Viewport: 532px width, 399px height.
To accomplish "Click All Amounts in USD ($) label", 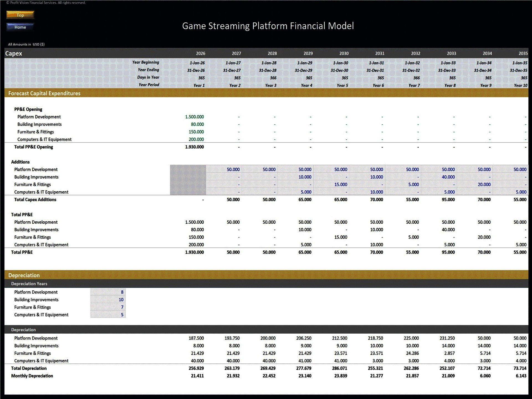I will pyautogui.click(x=26, y=44).
